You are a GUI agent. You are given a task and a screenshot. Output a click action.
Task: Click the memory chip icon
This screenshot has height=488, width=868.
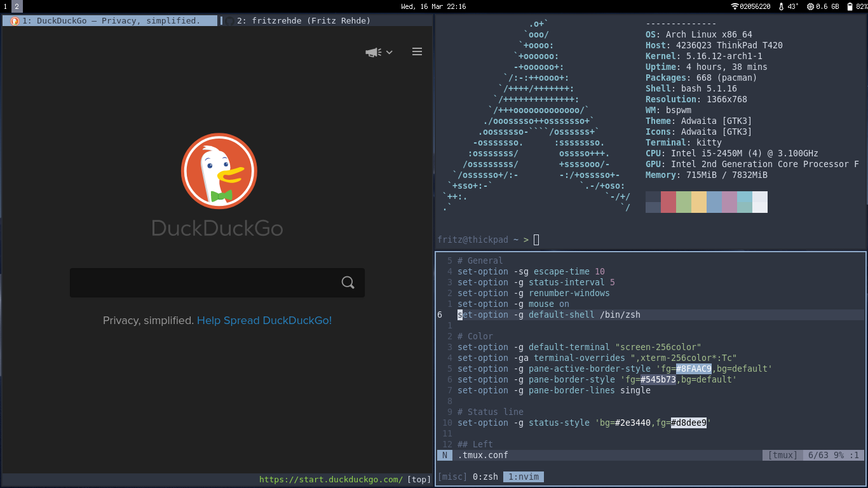(x=810, y=6)
